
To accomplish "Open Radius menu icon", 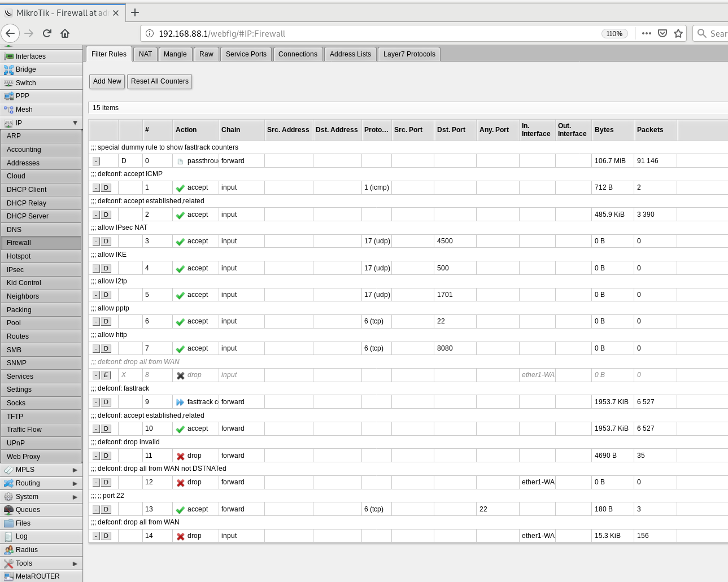I will coord(8,550).
